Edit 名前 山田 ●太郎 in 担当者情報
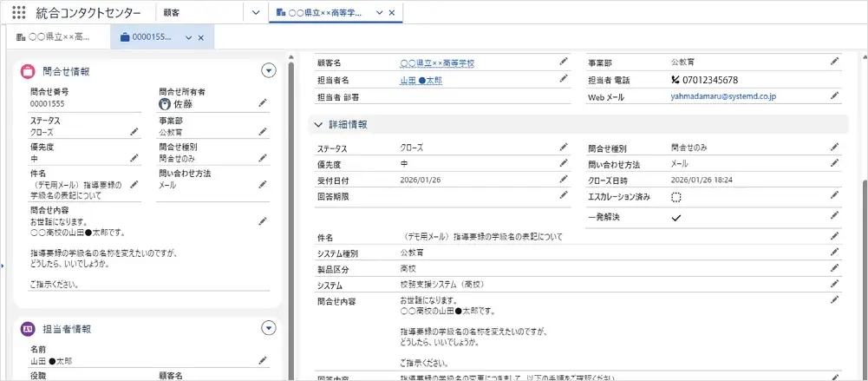 (263, 360)
